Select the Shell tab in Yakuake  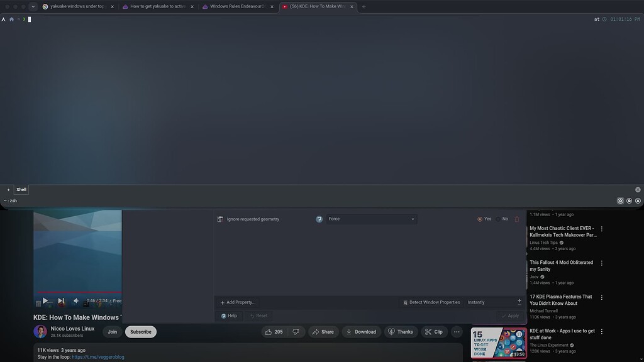(21, 189)
